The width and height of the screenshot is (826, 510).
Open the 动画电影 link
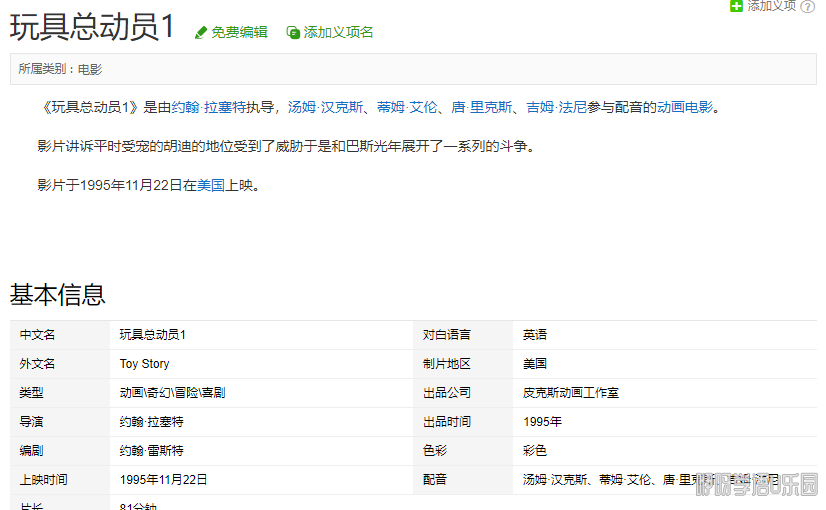[x=684, y=107]
